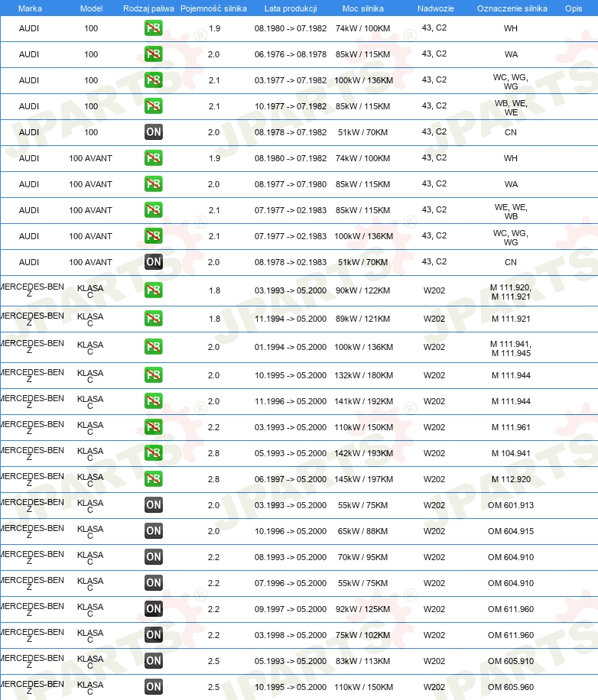Click diesel ON icon in 07.1996 55kW row

(153, 582)
